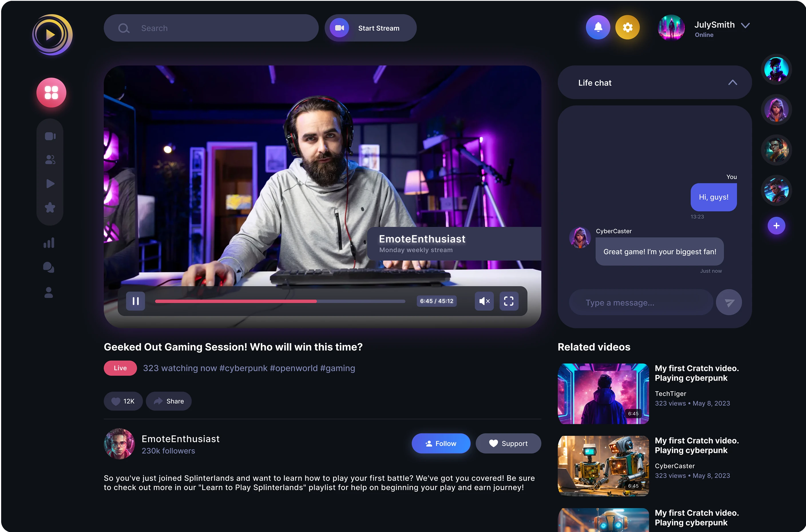This screenshot has width=806, height=532.
Task: Unmute the video sound
Action: (x=484, y=301)
